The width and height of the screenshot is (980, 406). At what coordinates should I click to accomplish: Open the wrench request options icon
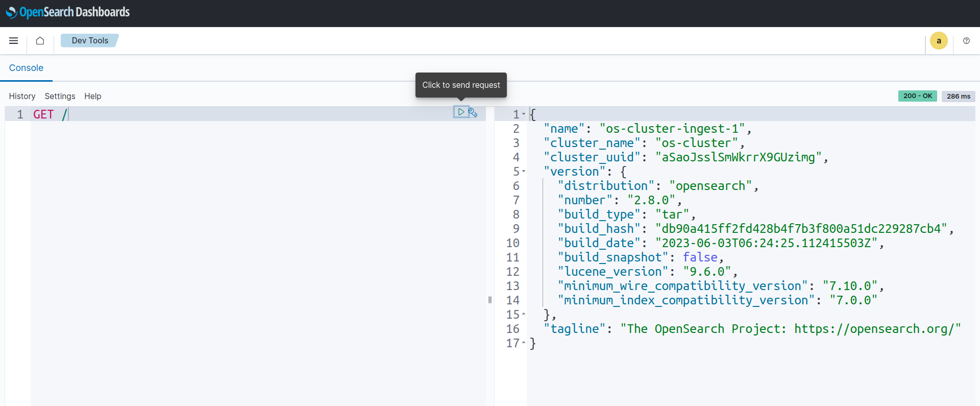click(x=473, y=112)
